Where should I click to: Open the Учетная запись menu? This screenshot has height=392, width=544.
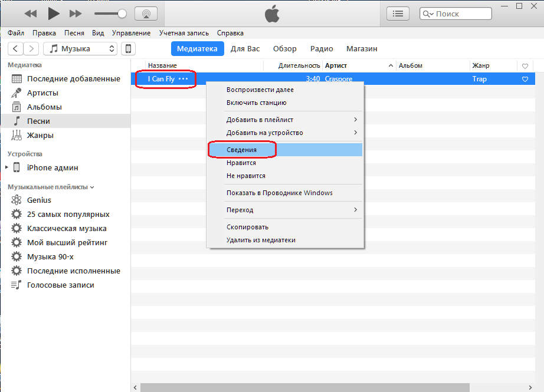(x=184, y=33)
